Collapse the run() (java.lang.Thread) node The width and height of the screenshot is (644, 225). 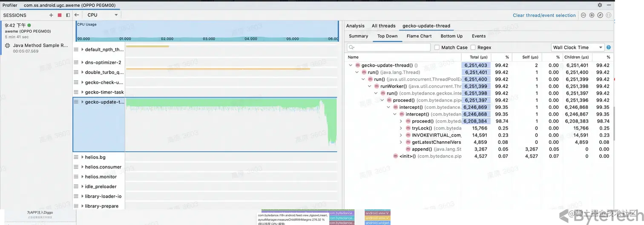click(357, 72)
